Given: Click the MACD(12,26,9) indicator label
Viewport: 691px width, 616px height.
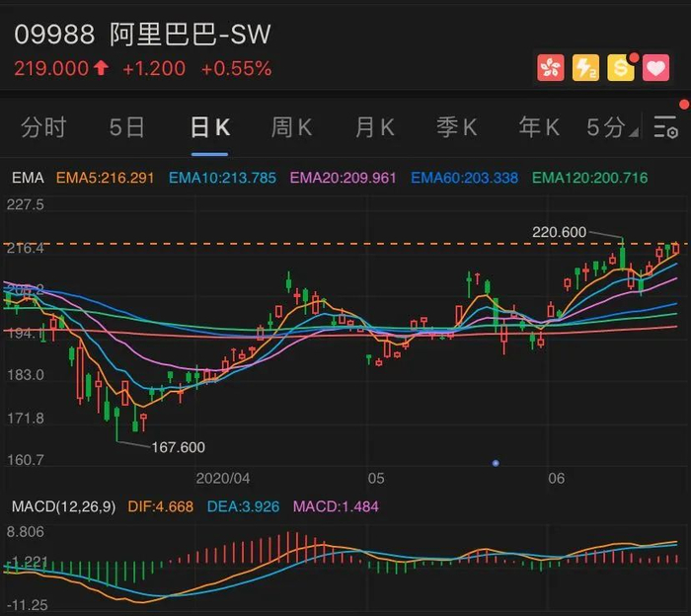Looking at the screenshot, I should (63, 506).
